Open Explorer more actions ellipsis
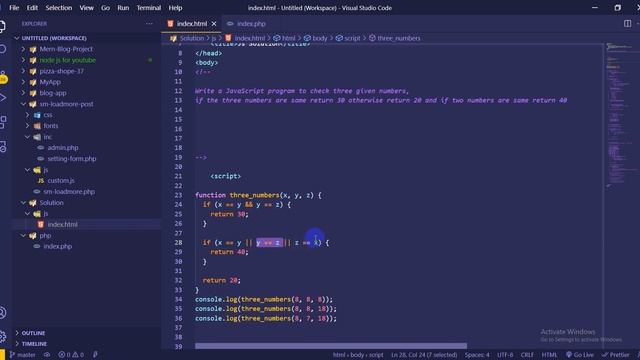The width and height of the screenshot is (640, 360). (149, 24)
